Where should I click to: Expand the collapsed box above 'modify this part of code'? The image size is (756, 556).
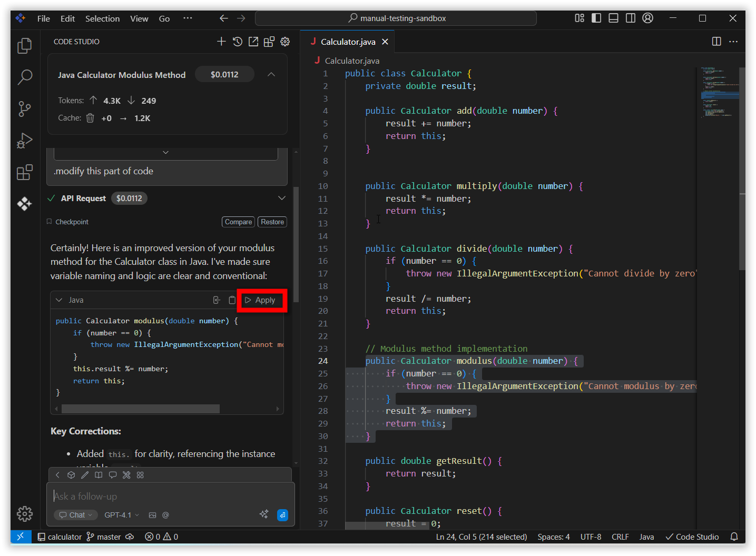[165, 152]
